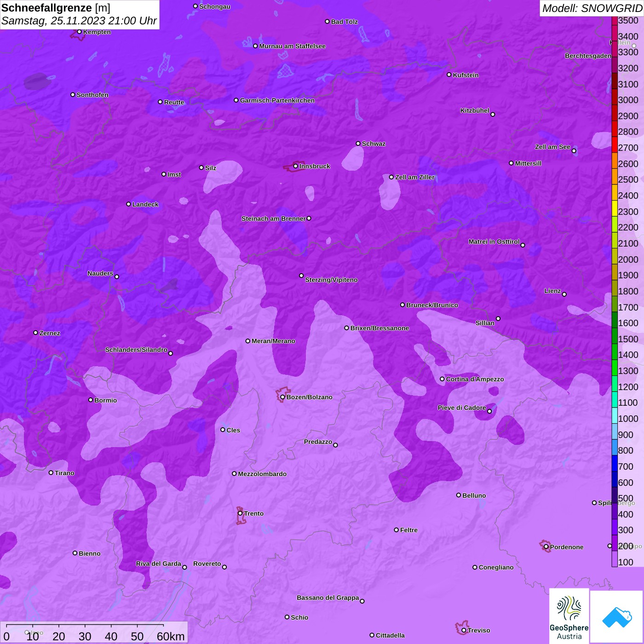Click the Landeck location dot
This screenshot has height=644, width=644.
pos(128,204)
